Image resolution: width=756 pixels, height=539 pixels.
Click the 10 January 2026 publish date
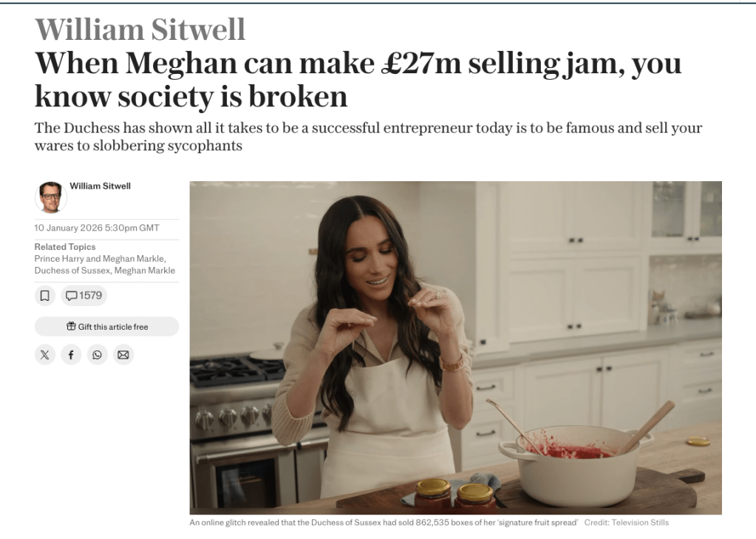click(97, 228)
